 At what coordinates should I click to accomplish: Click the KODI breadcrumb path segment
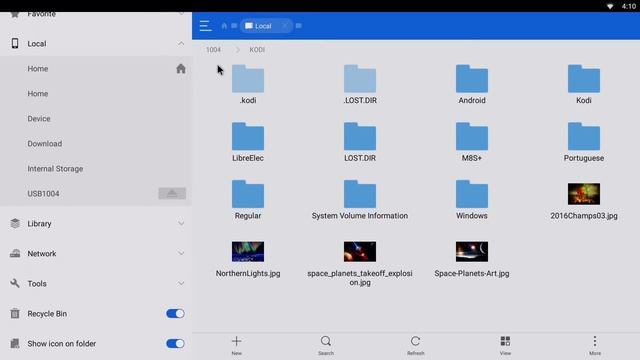257,50
